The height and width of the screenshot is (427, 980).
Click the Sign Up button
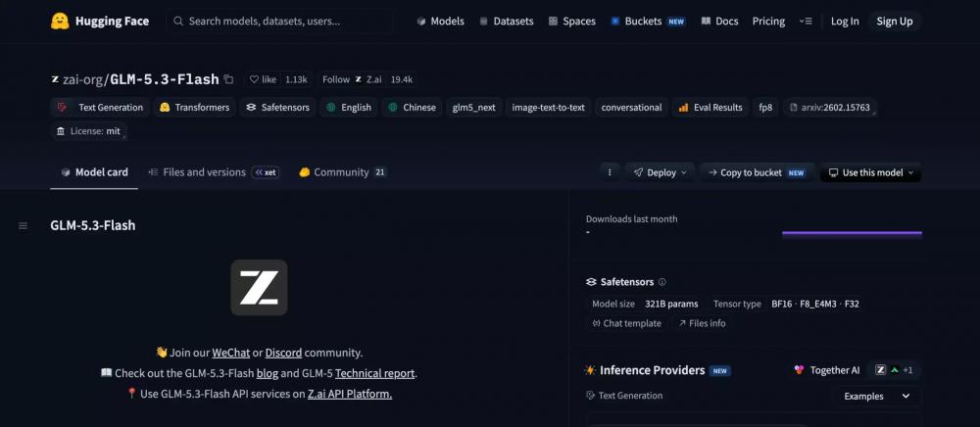point(895,22)
